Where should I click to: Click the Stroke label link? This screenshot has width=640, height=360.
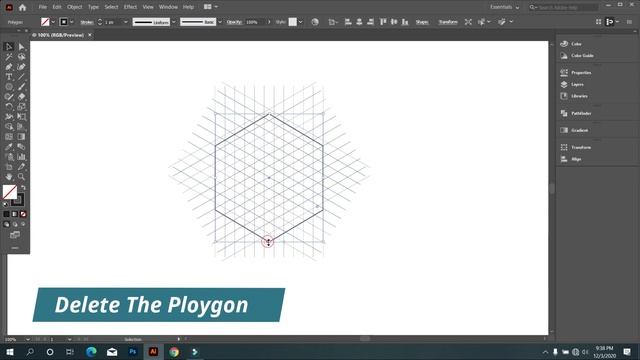click(x=87, y=22)
